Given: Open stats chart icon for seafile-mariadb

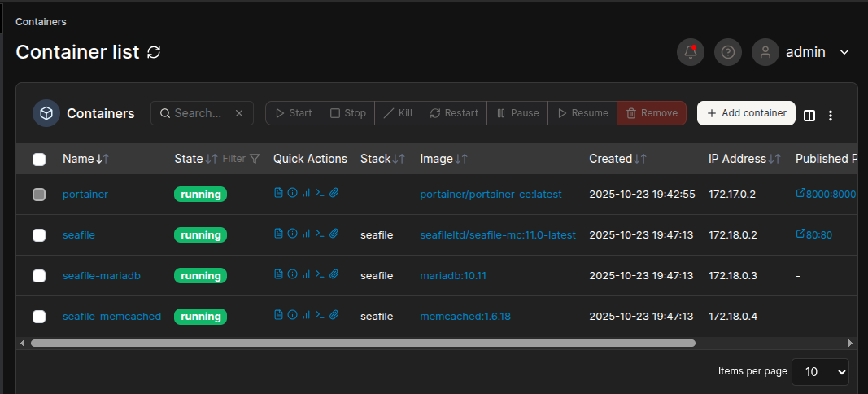Looking at the screenshot, I should (x=306, y=275).
